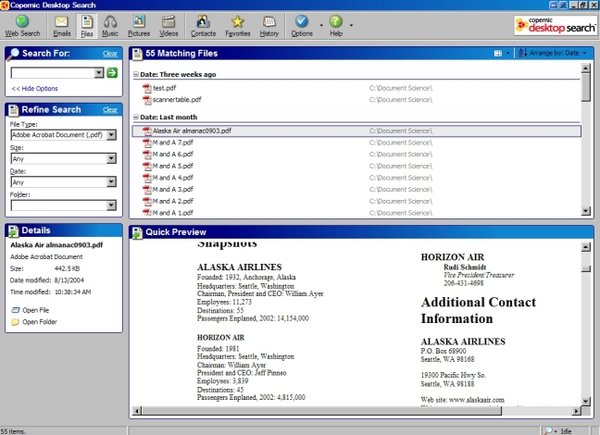The image size is (600, 435).
Task: Open the History toolbar icon
Action: click(270, 25)
